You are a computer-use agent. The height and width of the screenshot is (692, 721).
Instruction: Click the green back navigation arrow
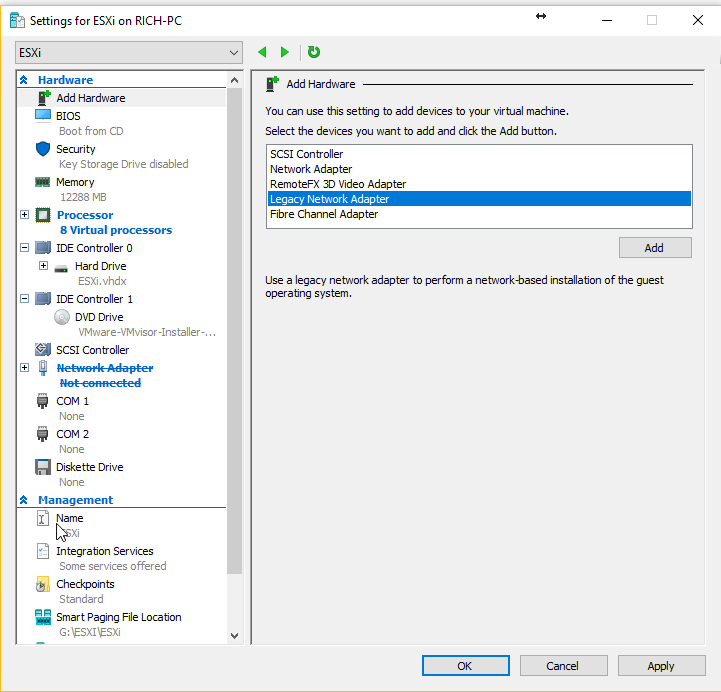click(262, 52)
